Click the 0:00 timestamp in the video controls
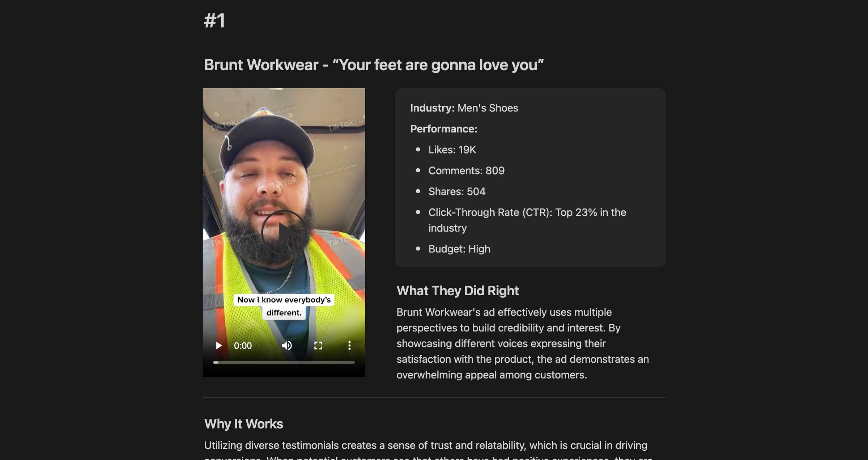The image size is (868, 460). coord(243,346)
